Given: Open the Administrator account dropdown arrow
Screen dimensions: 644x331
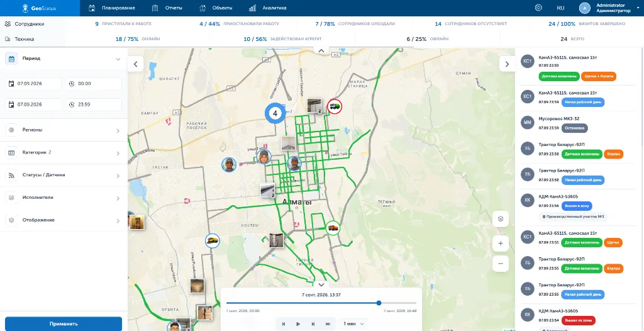Looking at the screenshot, I should point(638,8).
